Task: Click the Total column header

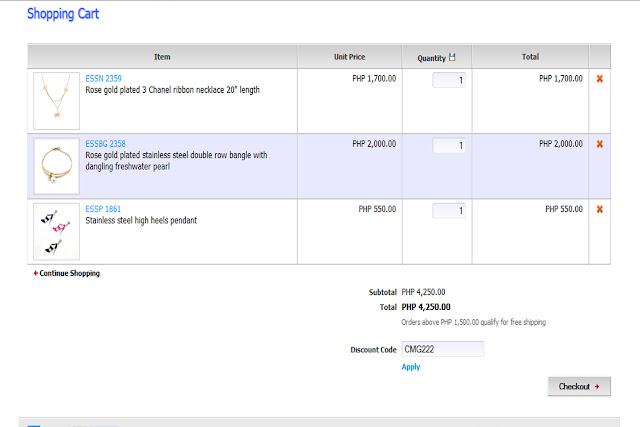Action: point(530,57)
